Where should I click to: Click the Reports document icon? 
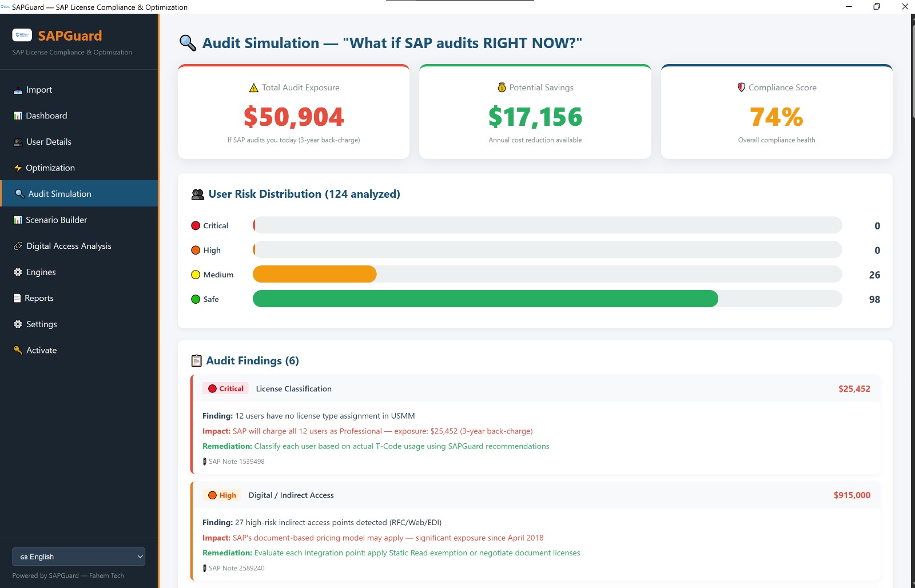click(x=17, y=298)
